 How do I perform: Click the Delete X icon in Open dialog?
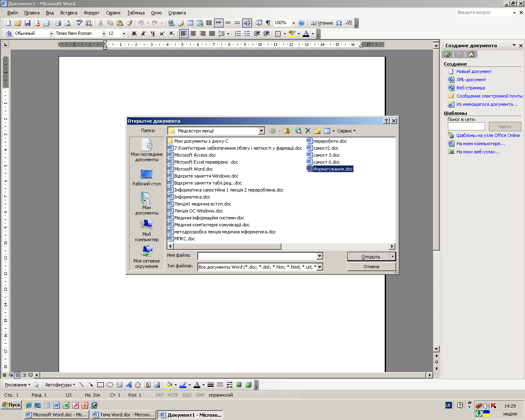[308, 131]
